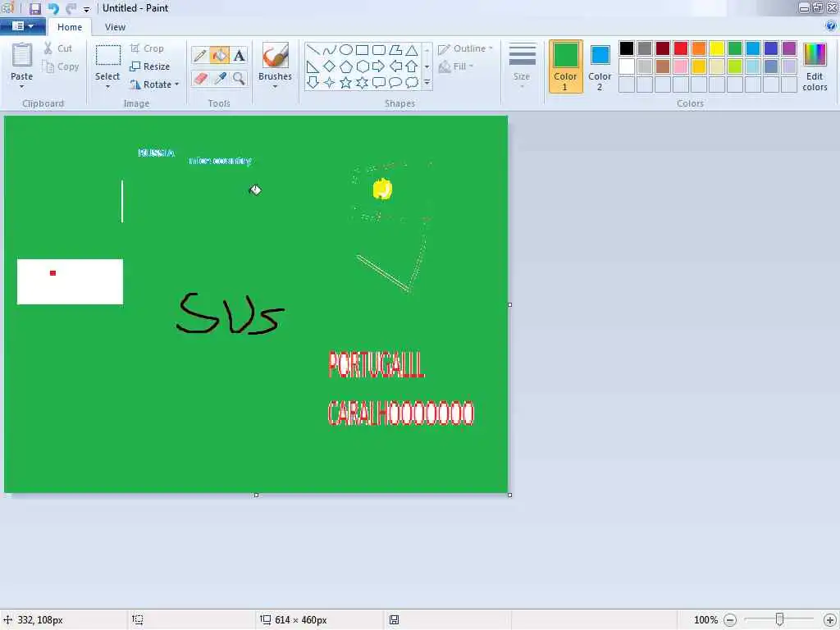
Task: Open the Paint file menu button
Action: [x=22, y=25]
